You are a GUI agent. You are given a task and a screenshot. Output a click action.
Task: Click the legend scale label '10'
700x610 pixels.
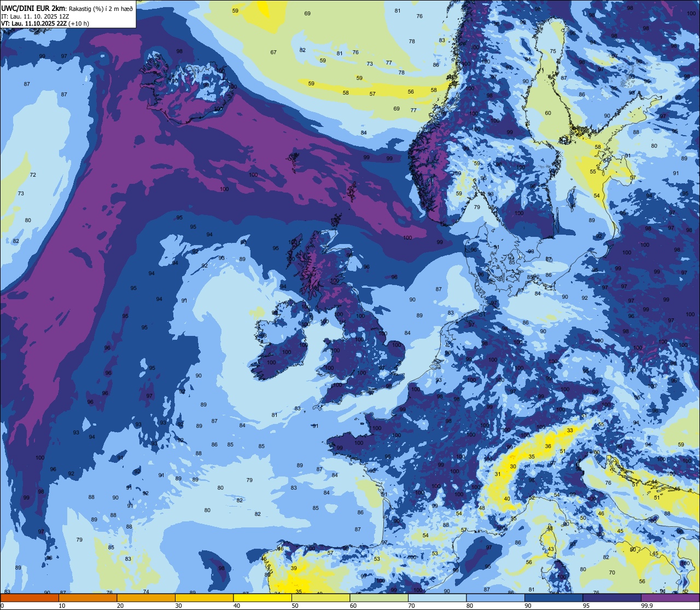pos(62,606)
